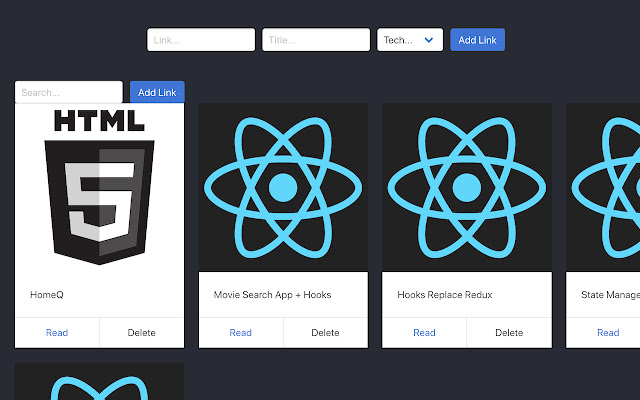Open the React logo on Hooks Replace Redux card
This screenshot has width=640, height=400.
coord(467,187)
